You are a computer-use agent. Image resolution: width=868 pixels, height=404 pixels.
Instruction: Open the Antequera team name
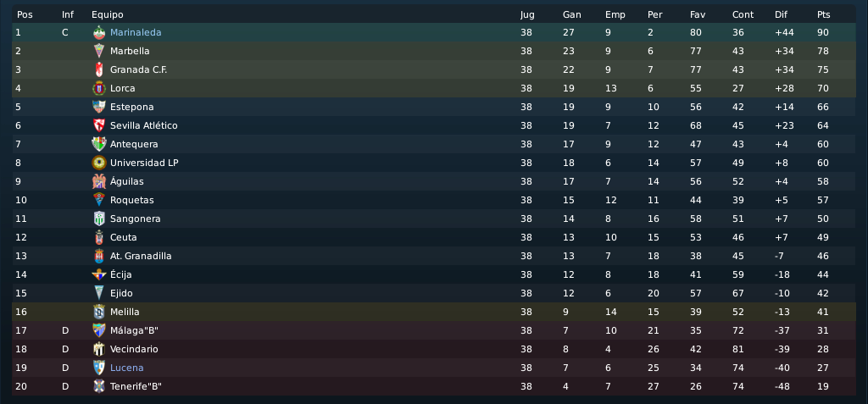(x=134, y=145)
